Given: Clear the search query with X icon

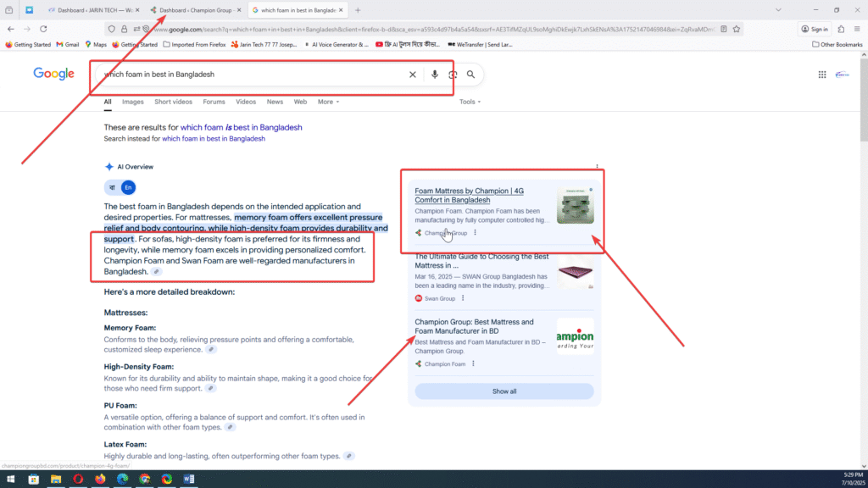Looking at the screenshot, I should tap(413, 75).
